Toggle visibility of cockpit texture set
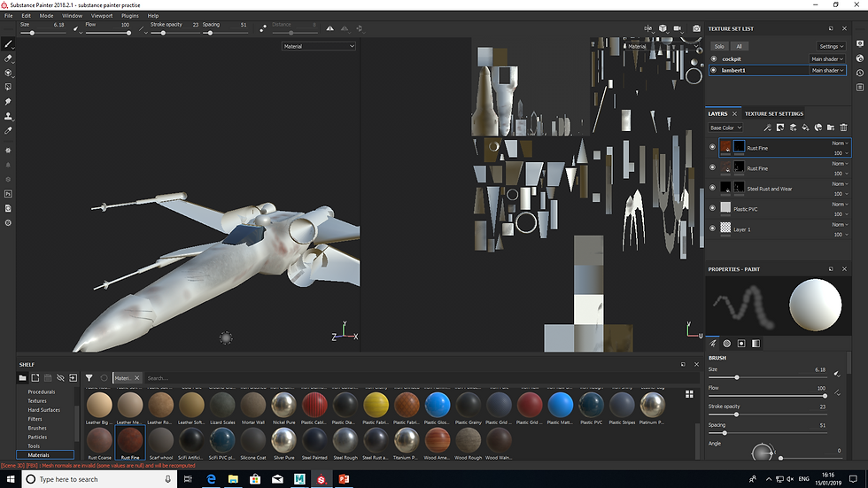Viewport: 868px width, 488px height. pos(714,58)
